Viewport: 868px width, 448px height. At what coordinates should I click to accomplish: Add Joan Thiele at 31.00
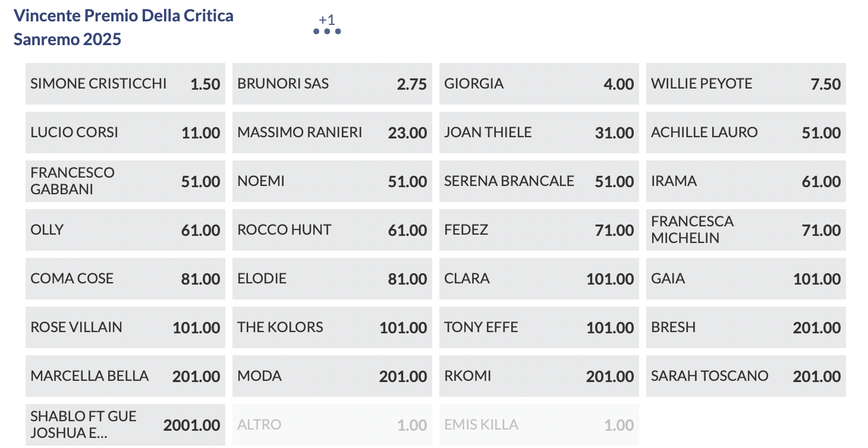coord(539,132)
